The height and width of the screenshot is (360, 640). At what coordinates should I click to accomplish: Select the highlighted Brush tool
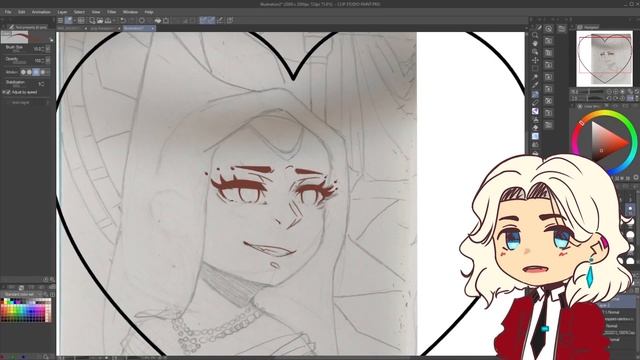tap(535, 94)
